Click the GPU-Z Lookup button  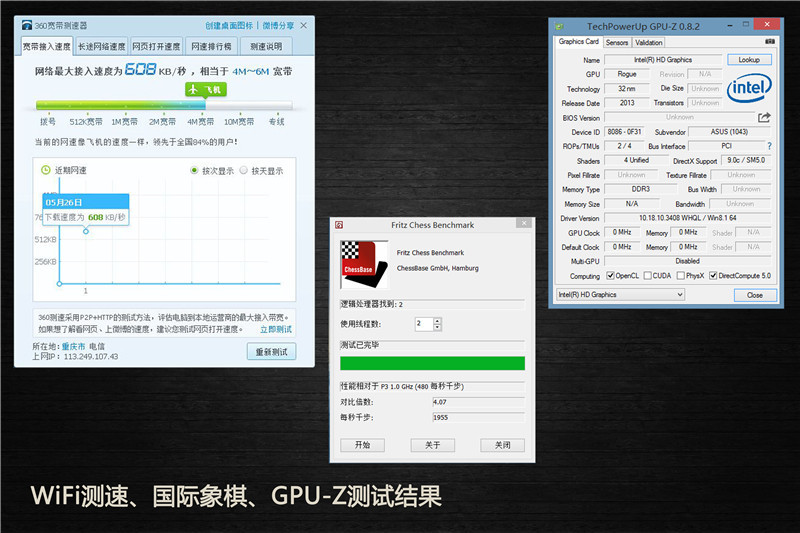coord(749,60)
